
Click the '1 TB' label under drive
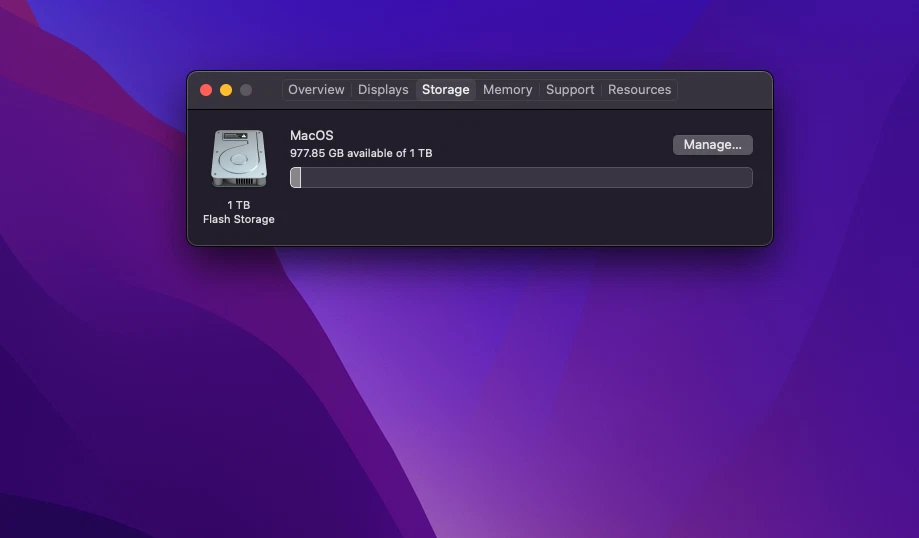pyautogui.click(x=239, y=205)
